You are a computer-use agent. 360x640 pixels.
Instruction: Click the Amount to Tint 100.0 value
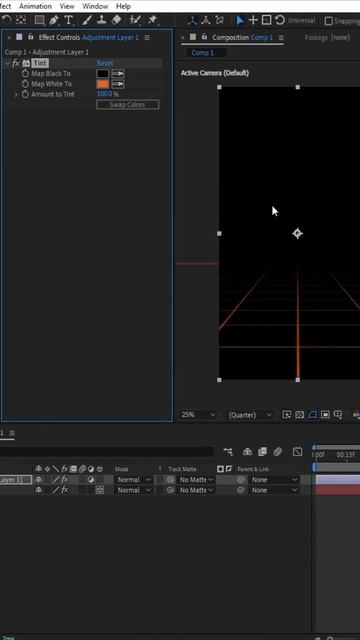(104, 94)
